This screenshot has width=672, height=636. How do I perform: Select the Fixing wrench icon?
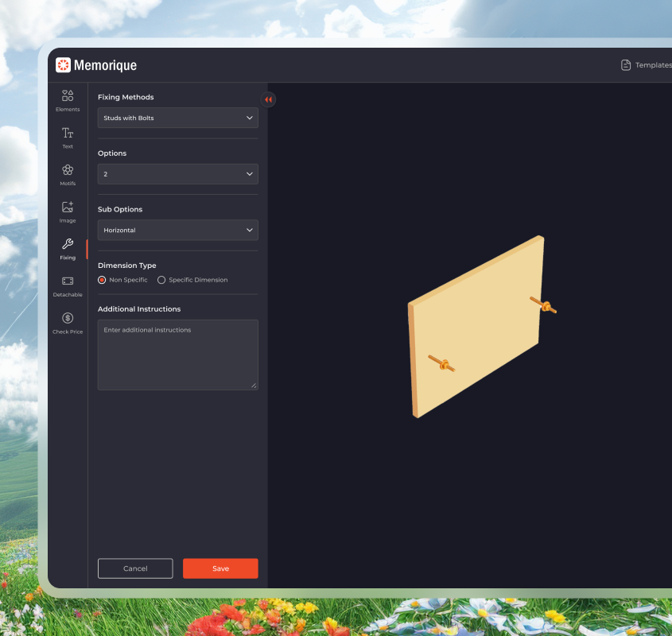click(68, 244)
